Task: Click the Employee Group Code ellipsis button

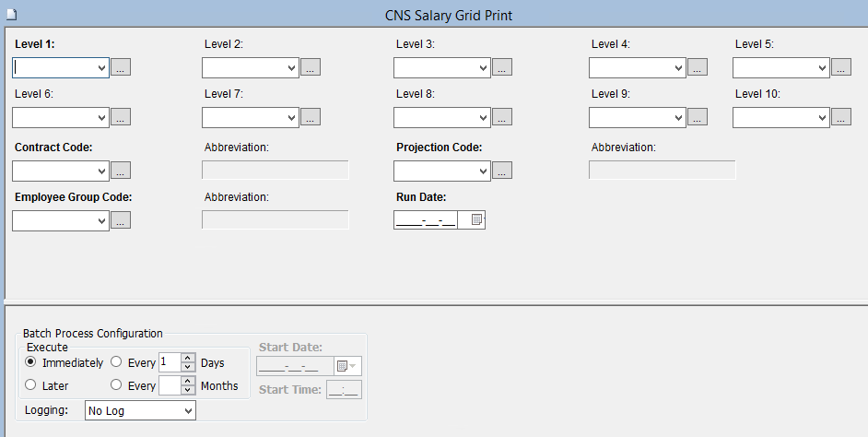Action: (121, 220)
